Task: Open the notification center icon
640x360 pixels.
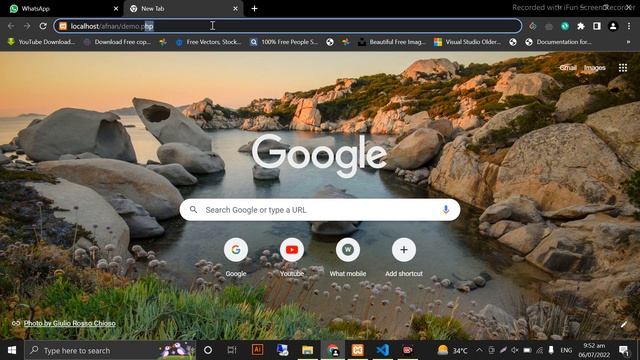Action: [624, 350]
